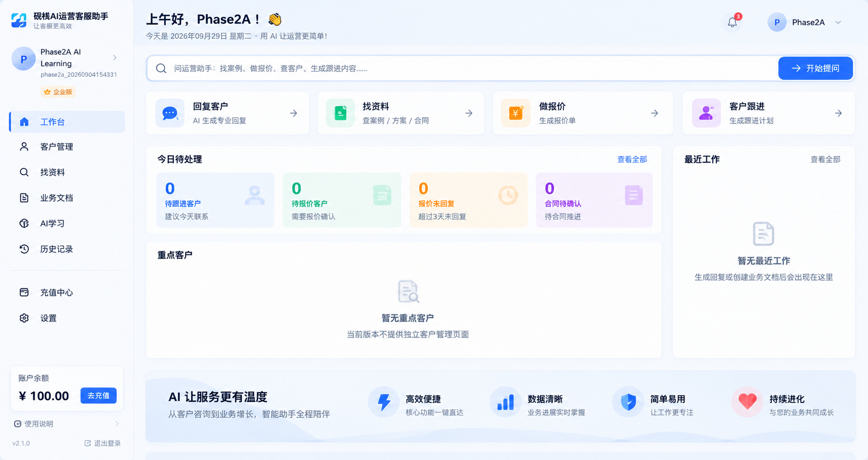Click the 回复客户 chat bubble icon
Image resolution: width=868 pixels, height=460 pixels.
point(170,113)
